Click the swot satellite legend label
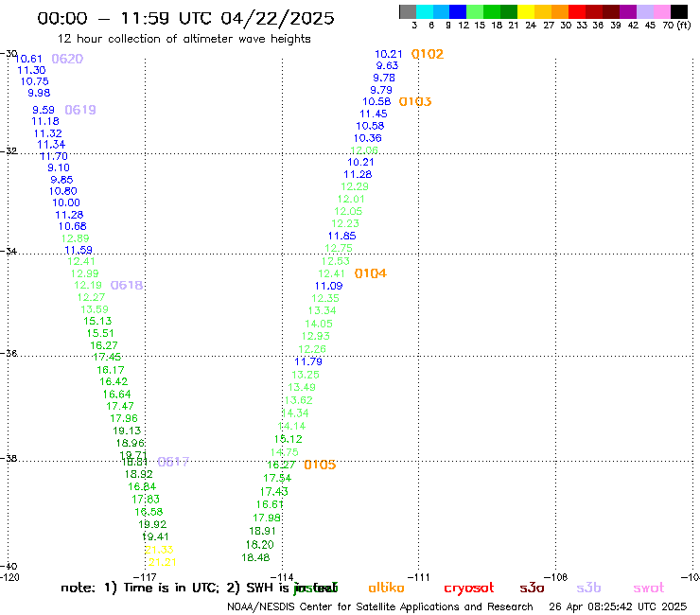The height and width of the screenshot is (615, 700). click(x=649, y=588)
